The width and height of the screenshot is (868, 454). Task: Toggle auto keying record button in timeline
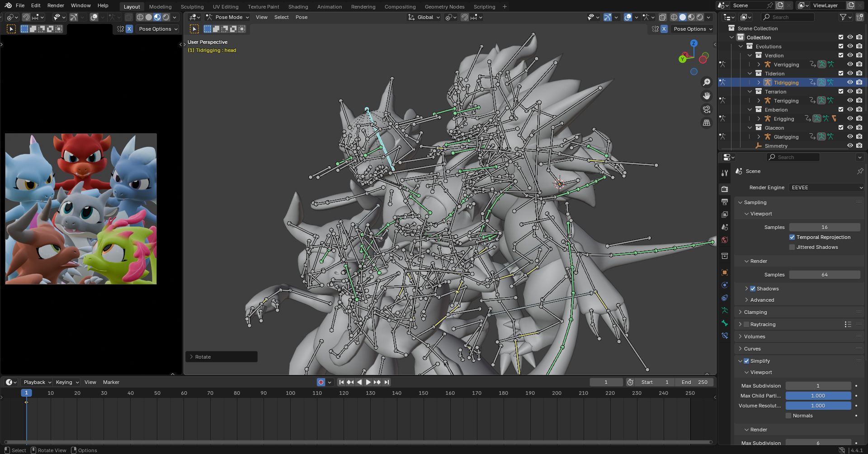tap(321, 382)
